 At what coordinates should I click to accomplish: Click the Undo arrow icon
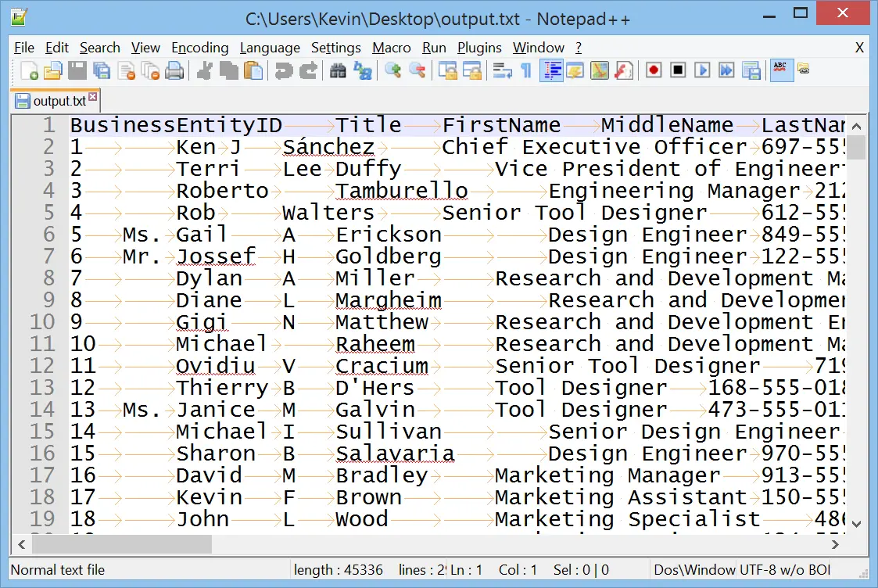coord(284,71)
